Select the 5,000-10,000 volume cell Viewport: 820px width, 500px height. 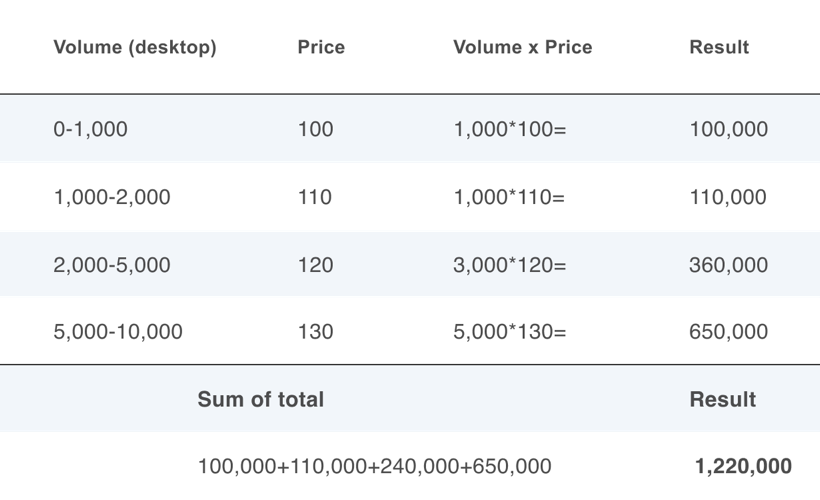pyautogui.click(x=118, y=332)
